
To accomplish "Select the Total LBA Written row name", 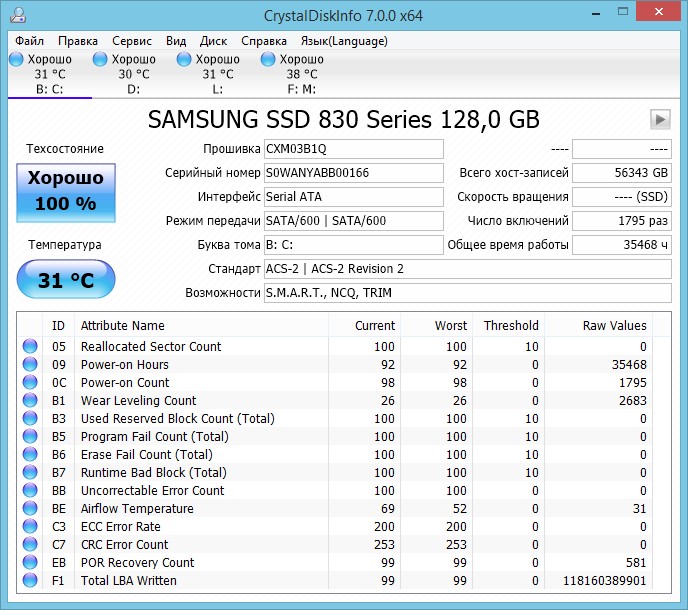I will click(129, 580).
